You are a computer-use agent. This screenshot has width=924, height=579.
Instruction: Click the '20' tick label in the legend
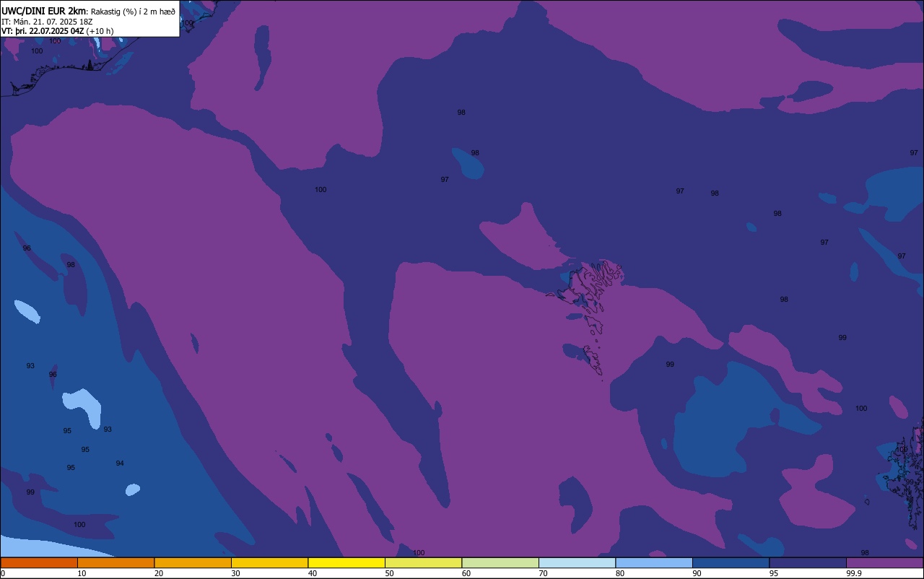coord(159,573)
